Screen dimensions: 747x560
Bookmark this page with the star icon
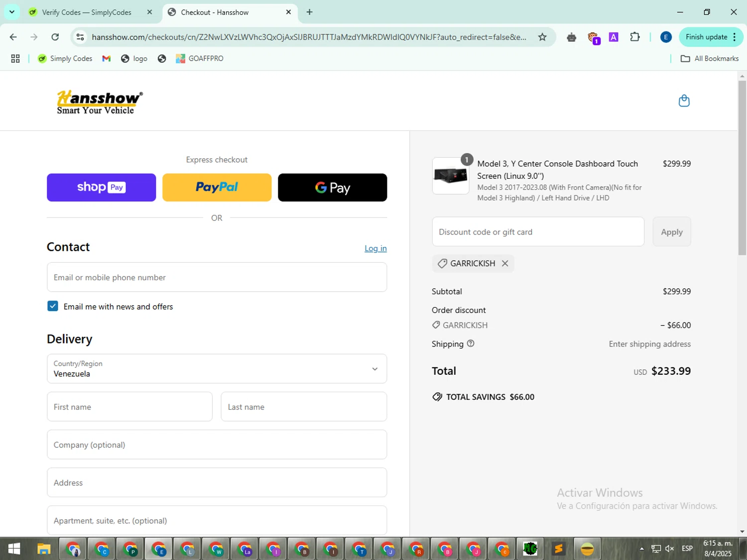542,37
